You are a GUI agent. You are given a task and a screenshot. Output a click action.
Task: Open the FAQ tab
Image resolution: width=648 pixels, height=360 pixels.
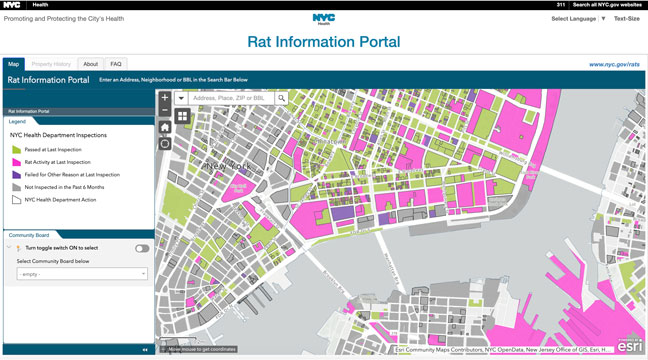116,64
